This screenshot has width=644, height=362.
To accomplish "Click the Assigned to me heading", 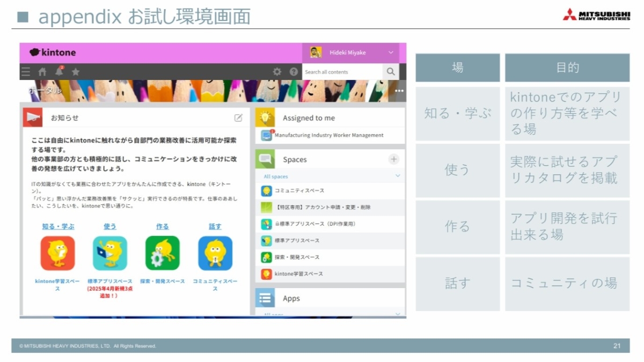I will coord(309,117).
